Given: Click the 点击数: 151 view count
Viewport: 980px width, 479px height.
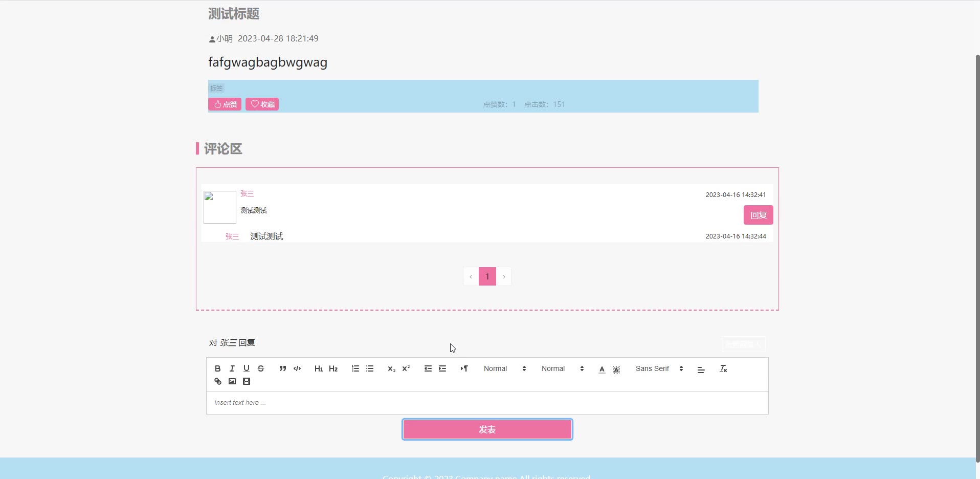Looking at the screenshot, I should (545, 104).
